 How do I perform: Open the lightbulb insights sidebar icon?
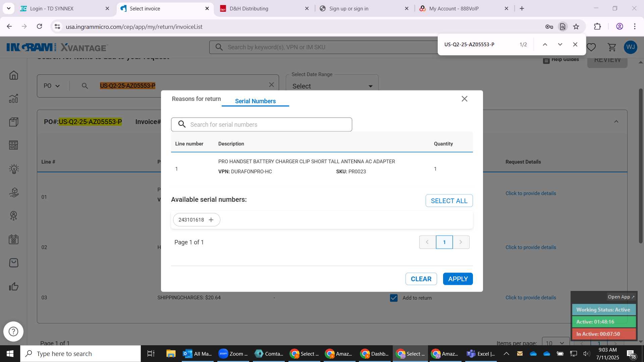[14, 169]
